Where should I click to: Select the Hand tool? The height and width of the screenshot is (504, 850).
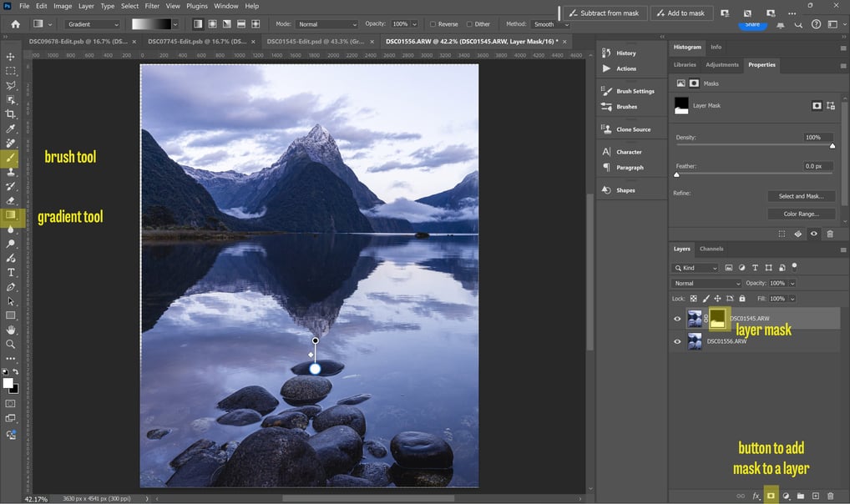(10, 330)
